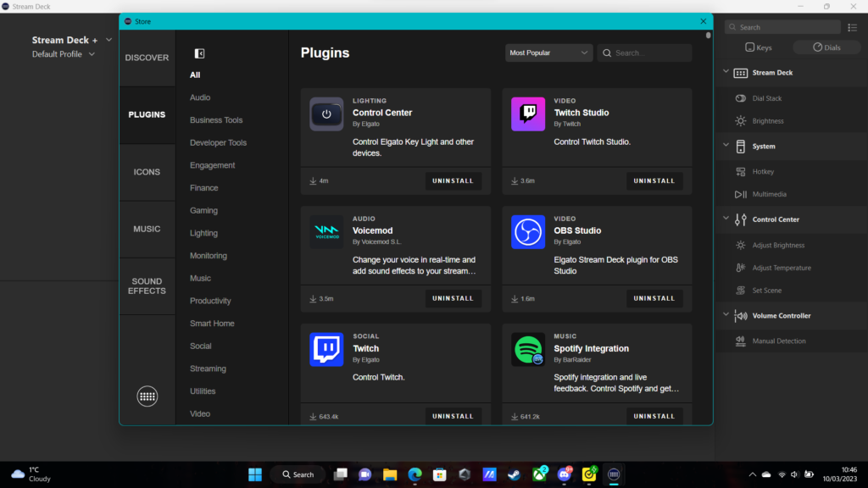
Task: Filter plugins by Smart Home category
Action: tap(212, 324)
